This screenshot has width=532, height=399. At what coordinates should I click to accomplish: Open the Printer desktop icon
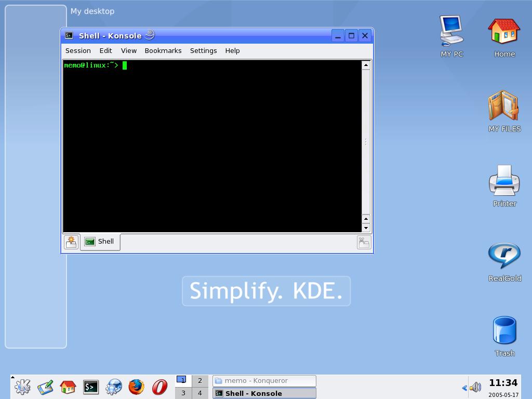coord(504,186)
